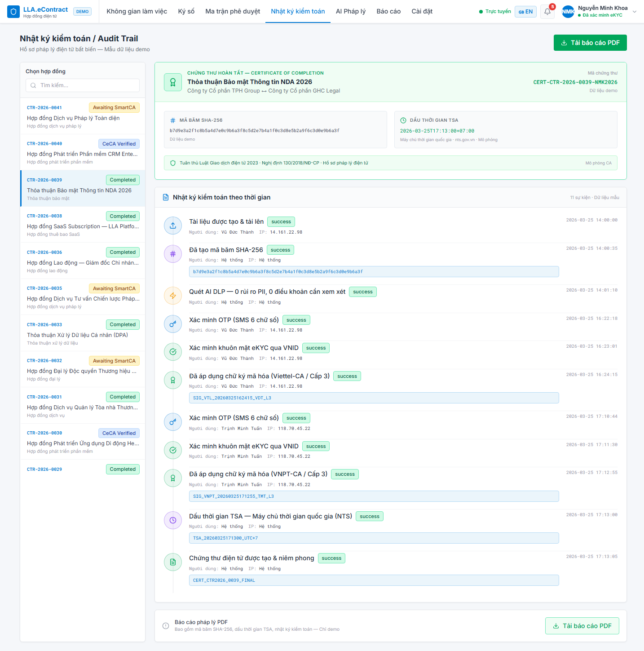
Task: Open the notifications bell icon
Action: coord(547,12)
